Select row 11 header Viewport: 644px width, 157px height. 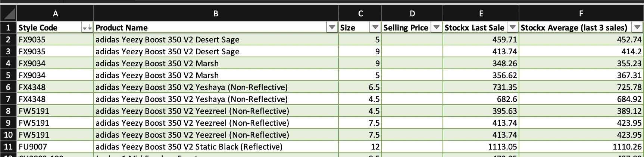coord(8,147)
